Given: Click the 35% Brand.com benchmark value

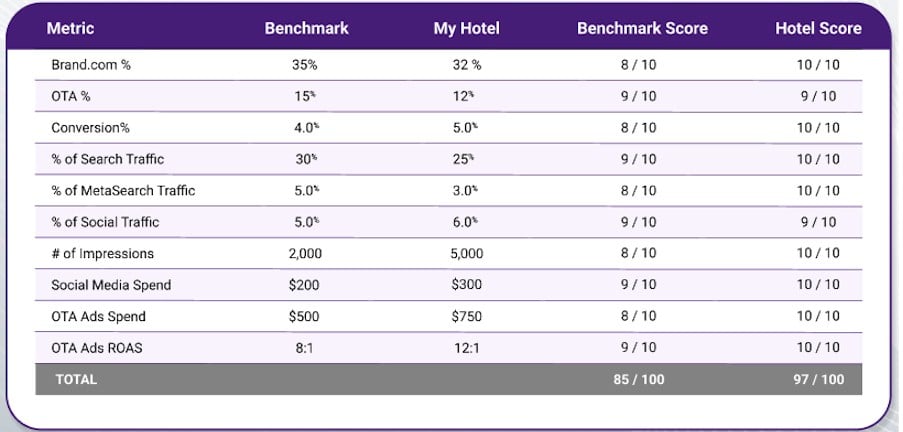Looking at the screenshot, I should coord(304,65).
